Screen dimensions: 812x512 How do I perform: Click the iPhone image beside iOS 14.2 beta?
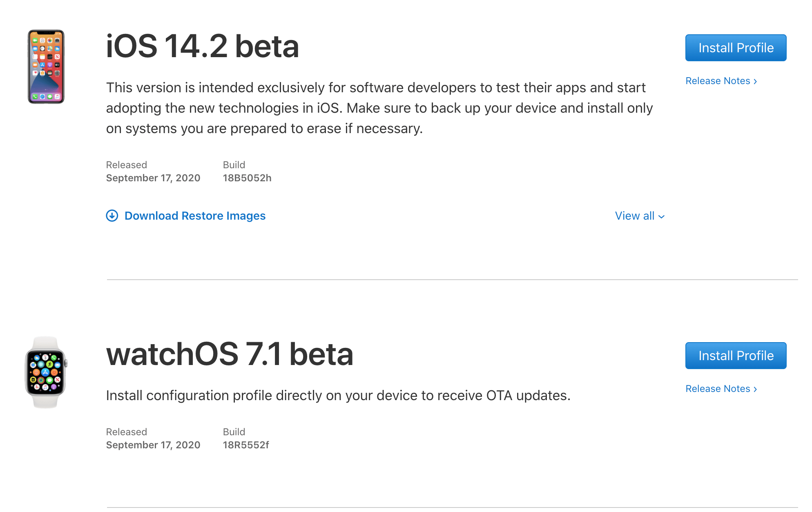[x=46, y=67]
